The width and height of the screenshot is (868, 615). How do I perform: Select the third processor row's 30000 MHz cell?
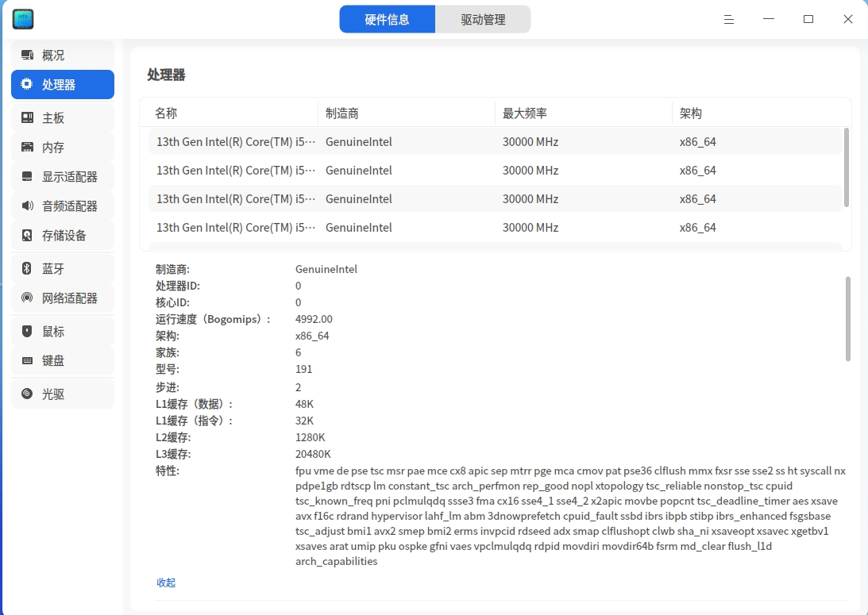tap(530, 199)
